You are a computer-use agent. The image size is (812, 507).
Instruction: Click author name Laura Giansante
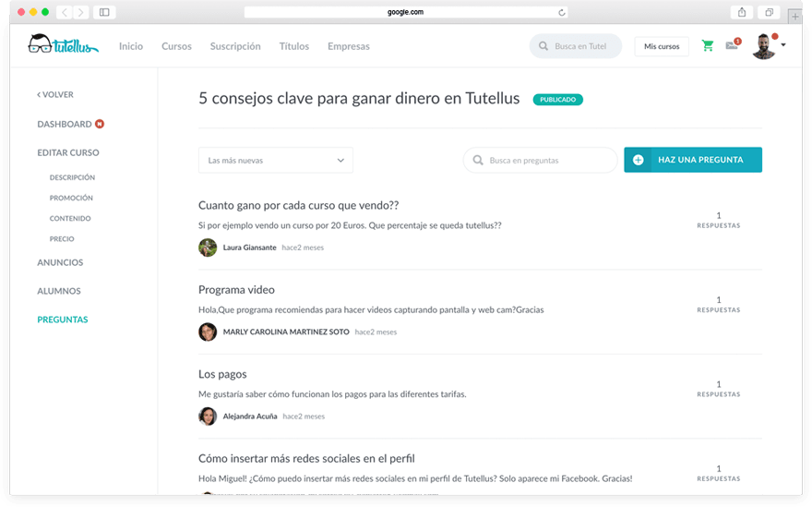click(x=250, y=247)
